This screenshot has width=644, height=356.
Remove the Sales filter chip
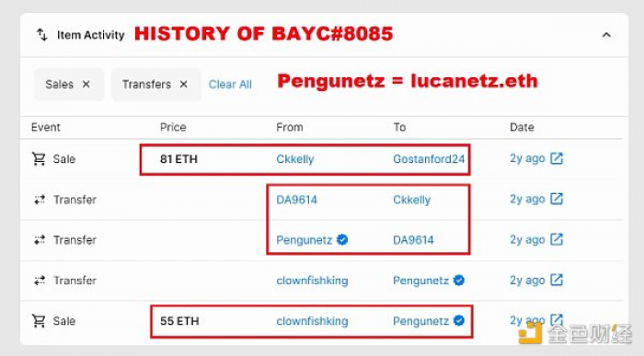[x=86, y=85]
